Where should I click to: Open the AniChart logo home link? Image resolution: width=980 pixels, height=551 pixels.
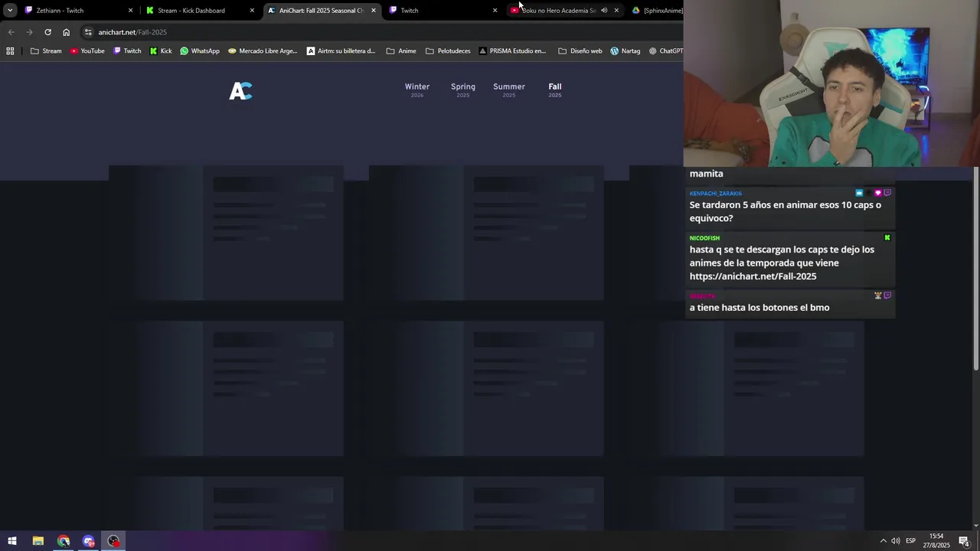click(240, 91)
